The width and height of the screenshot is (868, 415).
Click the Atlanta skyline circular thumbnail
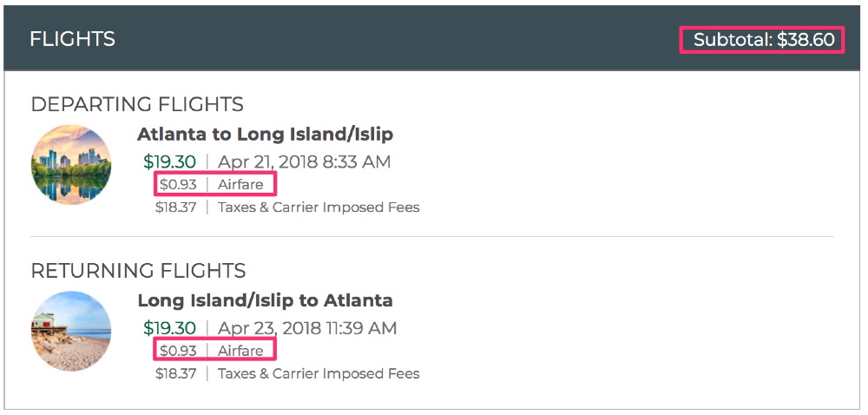[71, 165]
